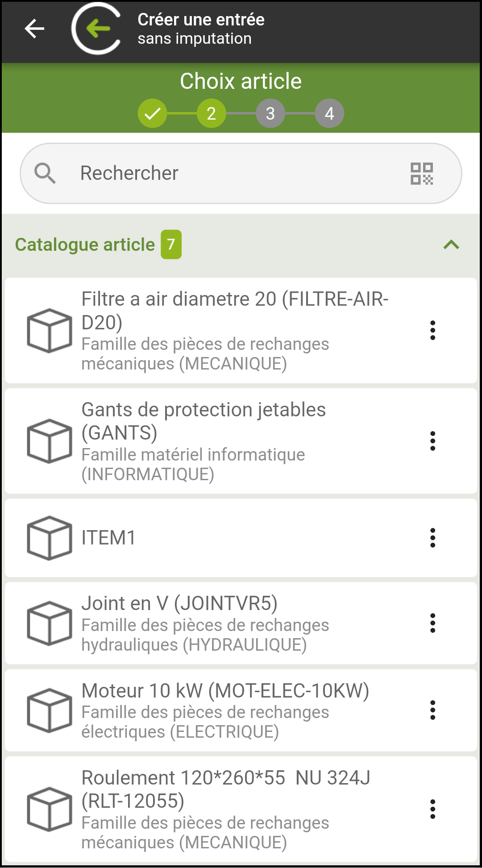Click the Catalogue article heading

85,245
